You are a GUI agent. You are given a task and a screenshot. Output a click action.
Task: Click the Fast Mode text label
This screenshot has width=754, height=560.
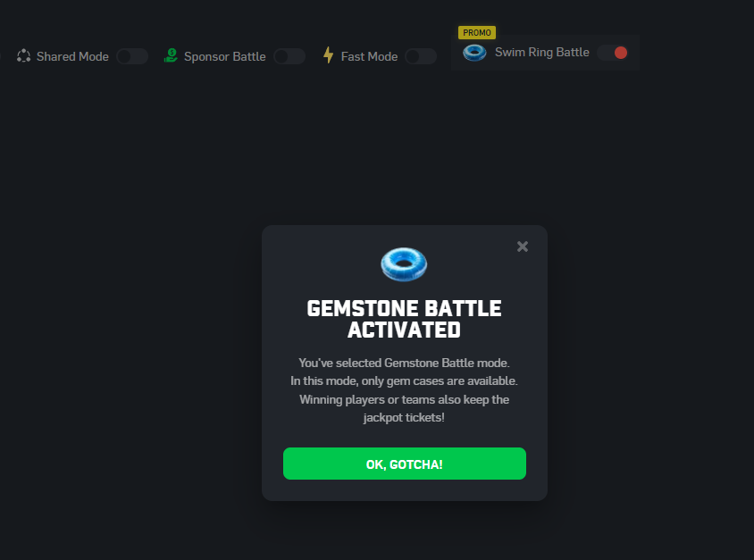pyautogui.click(x=369, y=57)
